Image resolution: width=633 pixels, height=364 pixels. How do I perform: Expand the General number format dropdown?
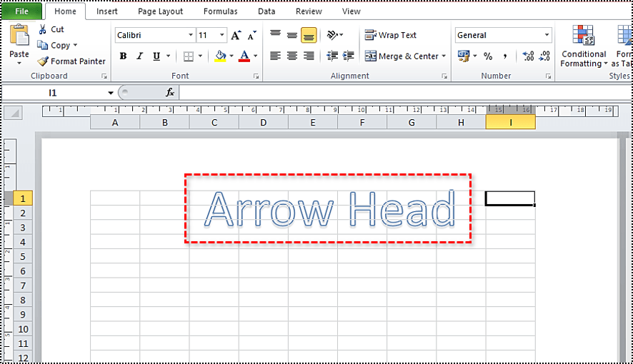[547, 35]
